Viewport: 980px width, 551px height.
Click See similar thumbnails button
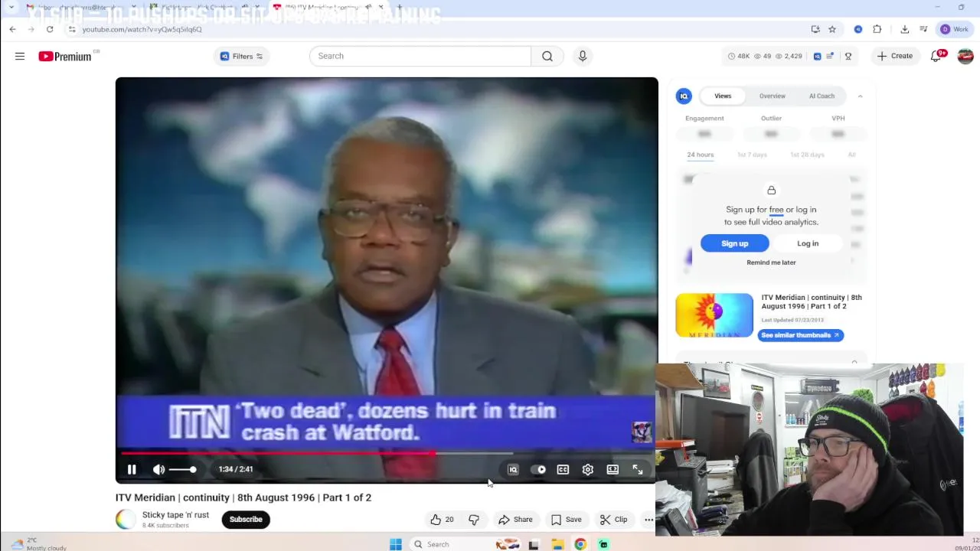click(800, 335)
